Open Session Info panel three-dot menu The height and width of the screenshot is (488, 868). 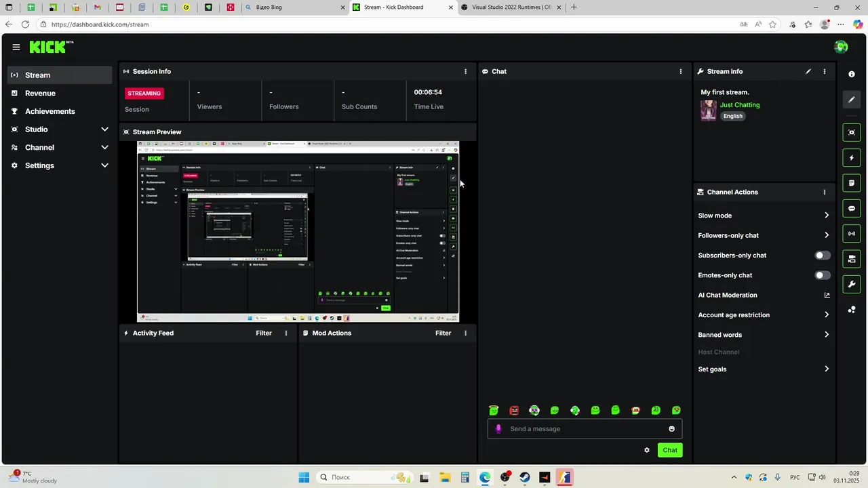(465, 71)
